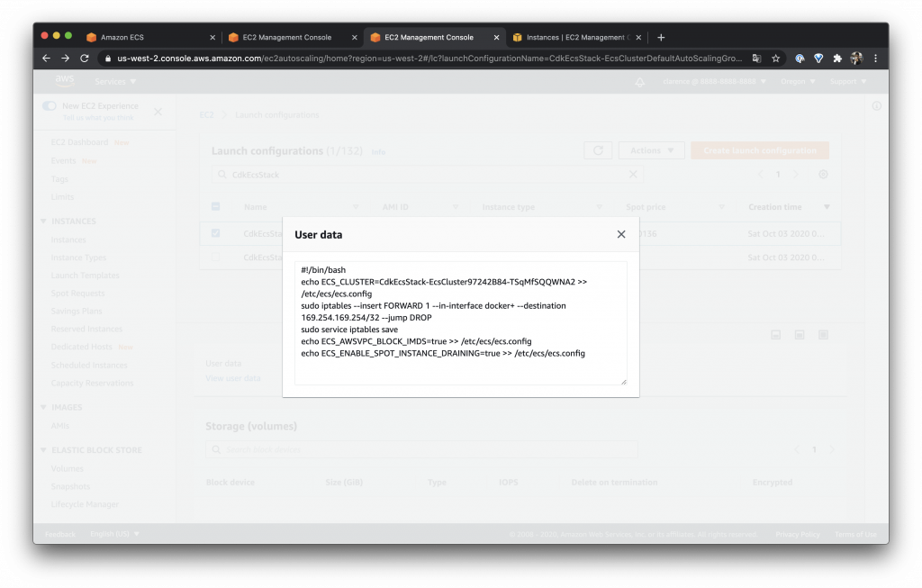Image resolution: width=922 pixels, height=588 pixels.
Task: Open Instance Types in sidebar
Action: pos(78,258)
